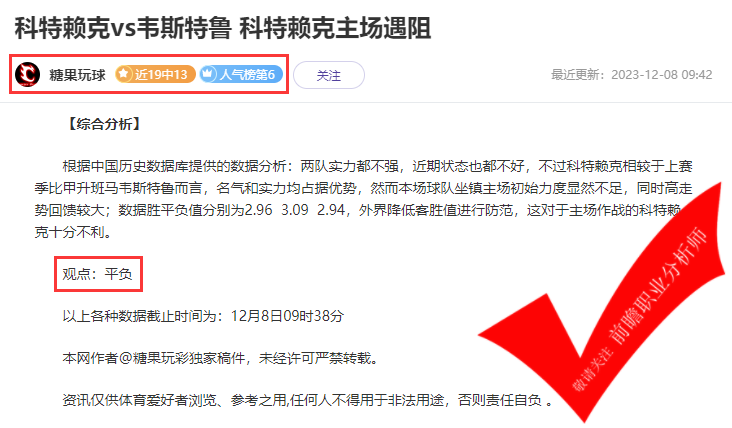Click the 前瞻职业分析师 watermark text
The width and height of the screenshot is (732, 428).
coord(657,287)
